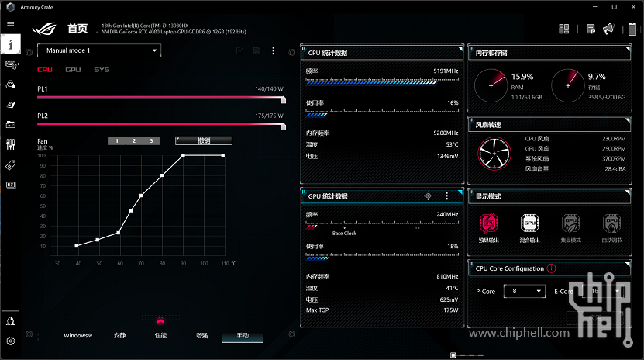Open mobile device link icon

tap(632, 29)
